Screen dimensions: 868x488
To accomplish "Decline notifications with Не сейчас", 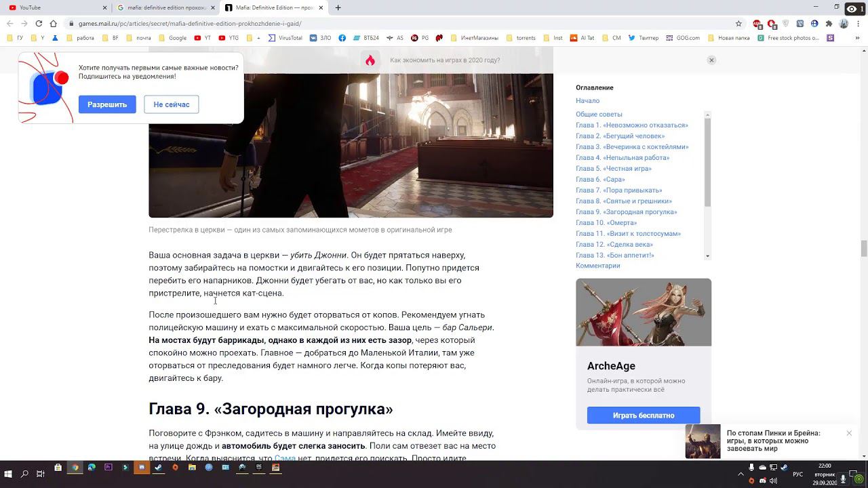I will pyautogui.click(x=172, y=104).
